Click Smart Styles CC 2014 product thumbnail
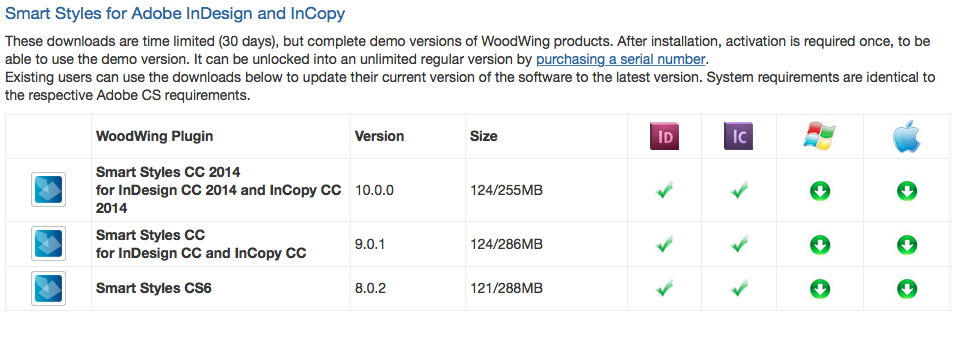Screen dimensions: 965x360 point(48,190)
